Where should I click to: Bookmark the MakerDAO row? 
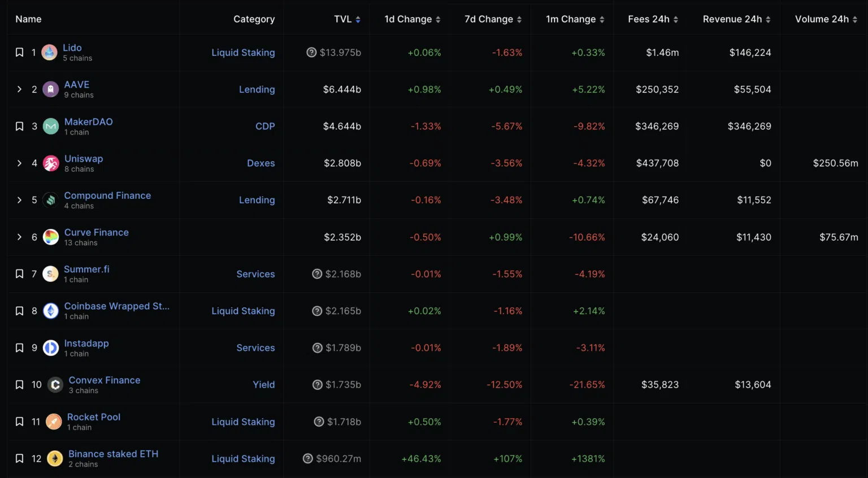click(x=19, y=127)
